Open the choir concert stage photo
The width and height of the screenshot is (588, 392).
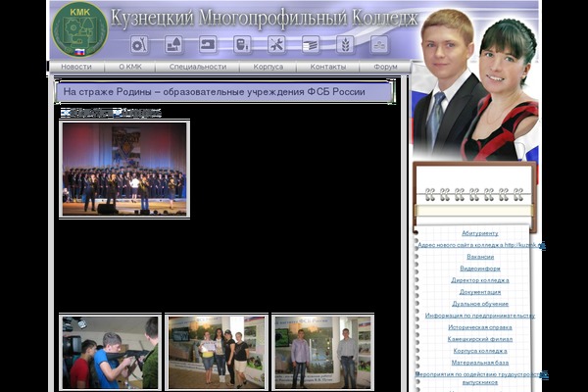124,170
